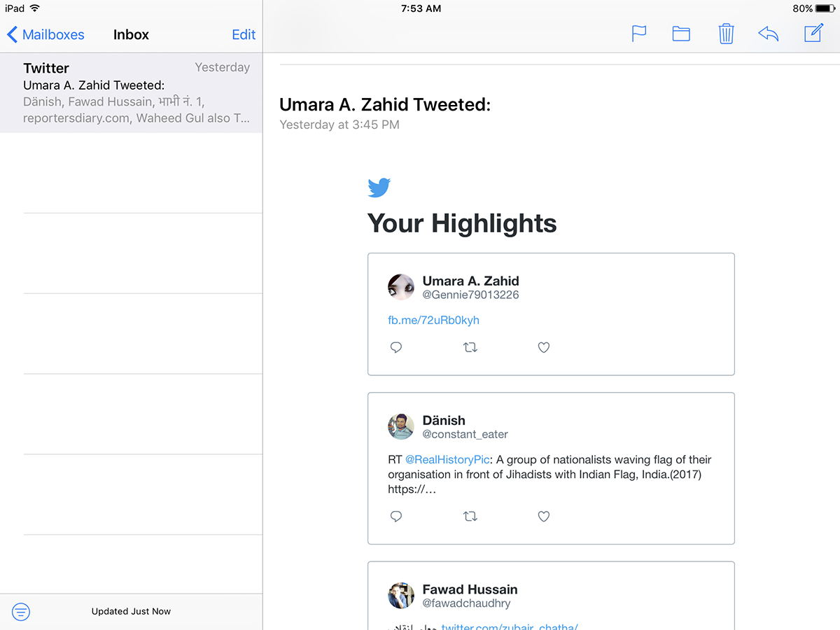Screen dimensions: 840x630
Task: Open the fb.me/72uRb0kyh link
Action: (x=433, y=320)
